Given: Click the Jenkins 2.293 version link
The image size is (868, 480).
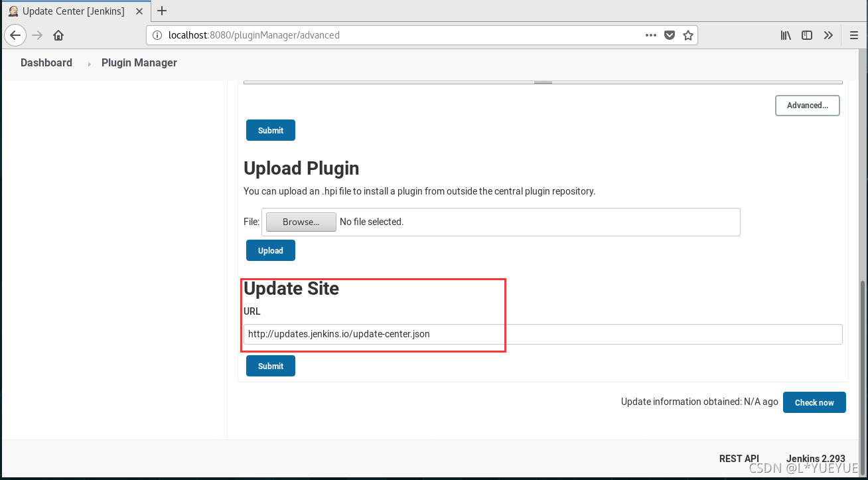Looking at the screenshot, I should tap(816, 459).
